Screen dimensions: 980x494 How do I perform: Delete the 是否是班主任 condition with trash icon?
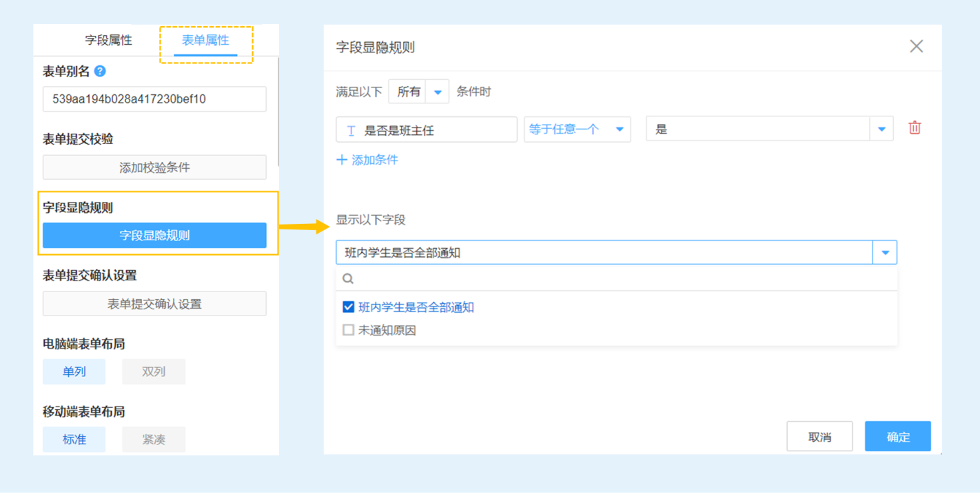pyautogui.click(x=915, y=128)
